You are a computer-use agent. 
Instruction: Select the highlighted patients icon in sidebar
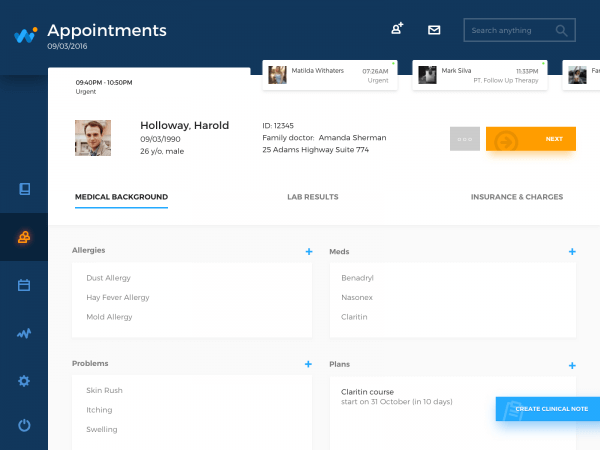coord(24,237)
